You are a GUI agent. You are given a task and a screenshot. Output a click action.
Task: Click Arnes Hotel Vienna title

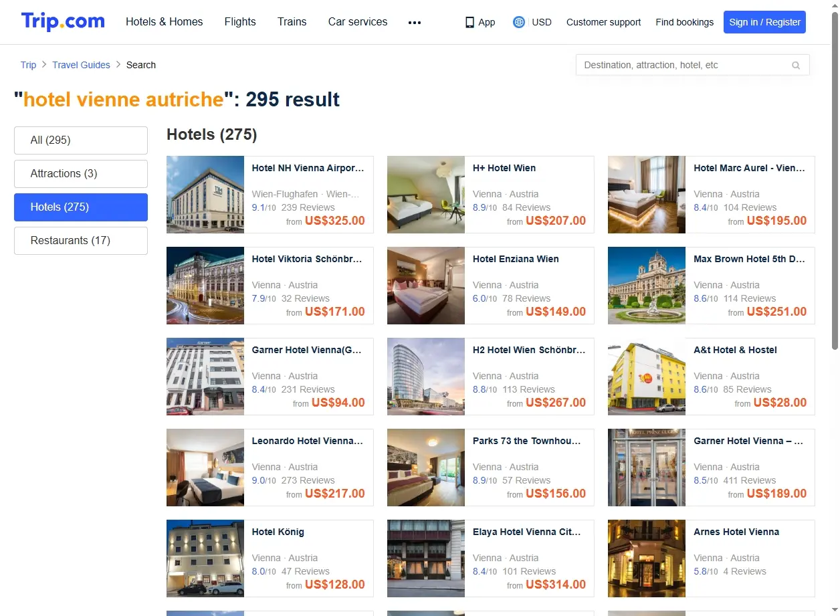point(736,532)
